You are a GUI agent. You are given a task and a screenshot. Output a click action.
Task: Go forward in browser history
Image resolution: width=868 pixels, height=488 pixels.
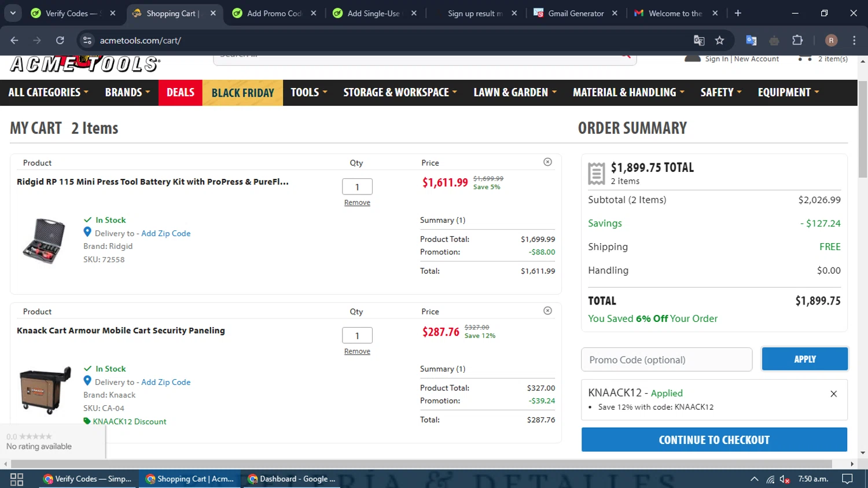point(37,40)
